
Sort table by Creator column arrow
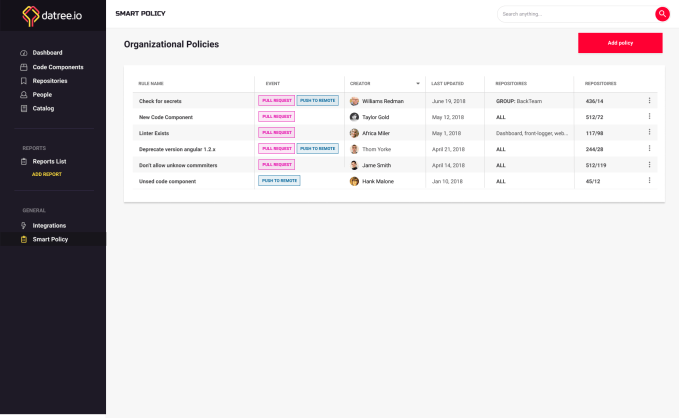point(418,83)
